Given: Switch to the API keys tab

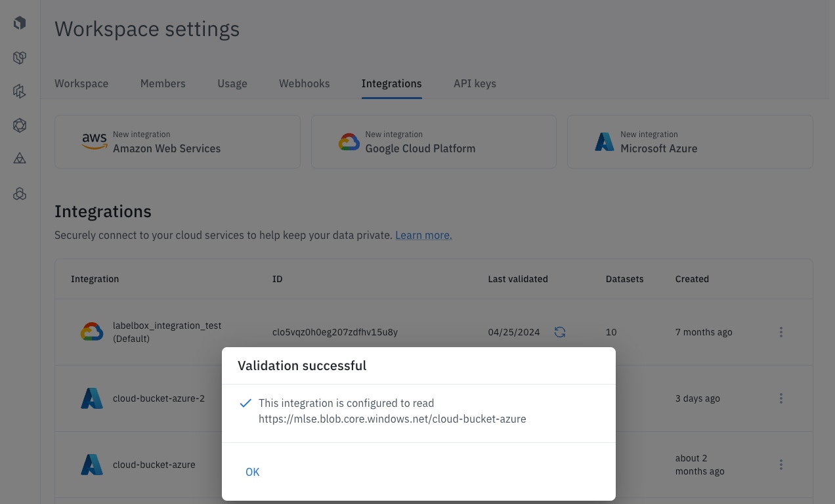Looking at the screenshot, I should coord(475,83).
